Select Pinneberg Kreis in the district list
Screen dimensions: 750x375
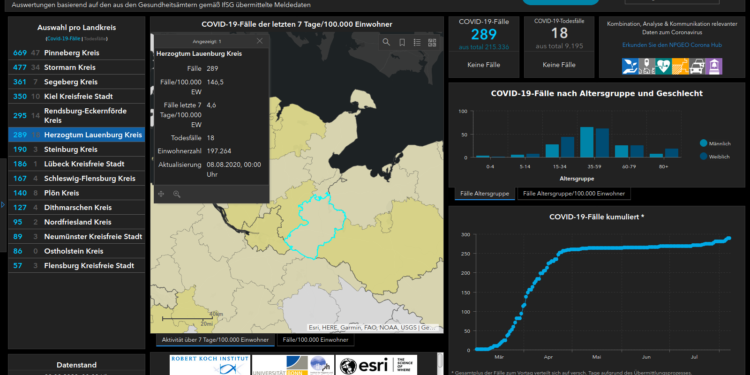pos(76,53)
